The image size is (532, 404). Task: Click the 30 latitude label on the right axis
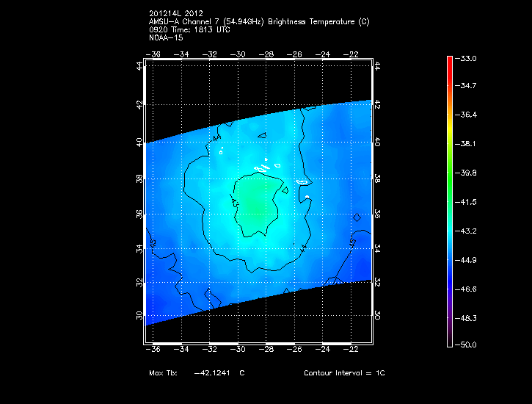377,314
